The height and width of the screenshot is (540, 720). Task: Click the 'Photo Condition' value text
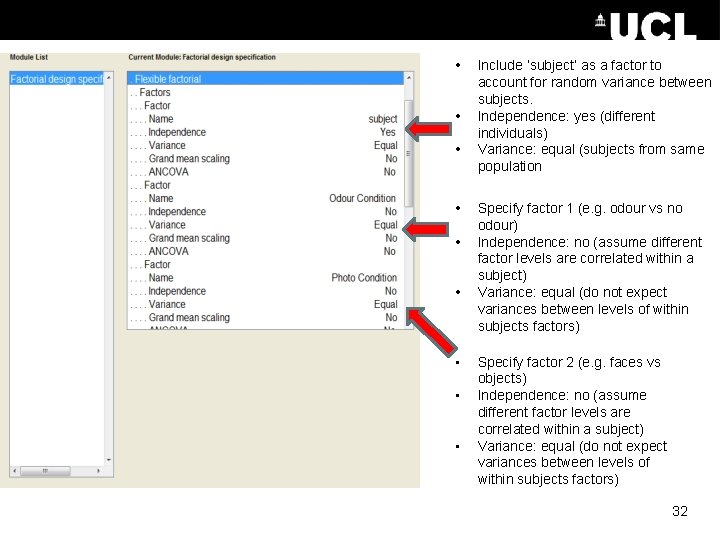364,278
